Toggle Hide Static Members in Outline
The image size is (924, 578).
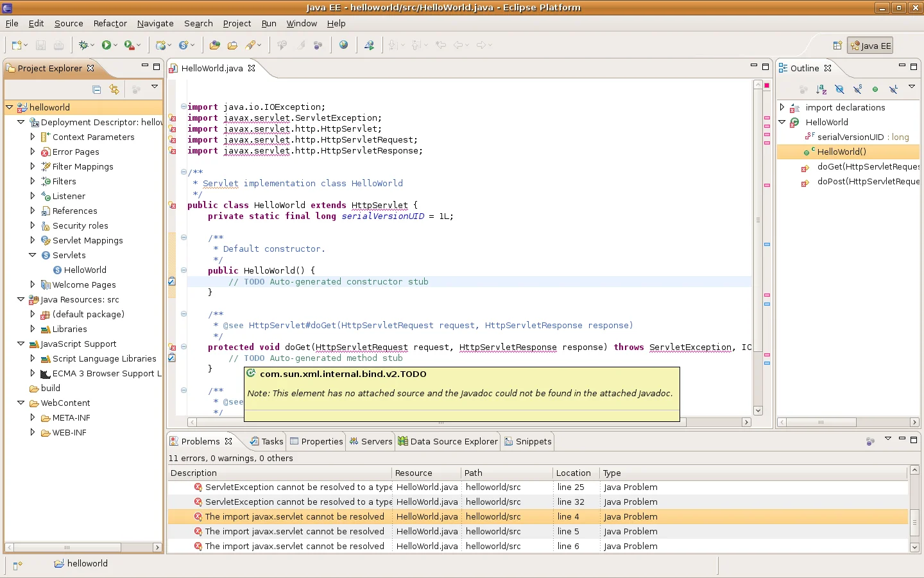tap(857, 89)
